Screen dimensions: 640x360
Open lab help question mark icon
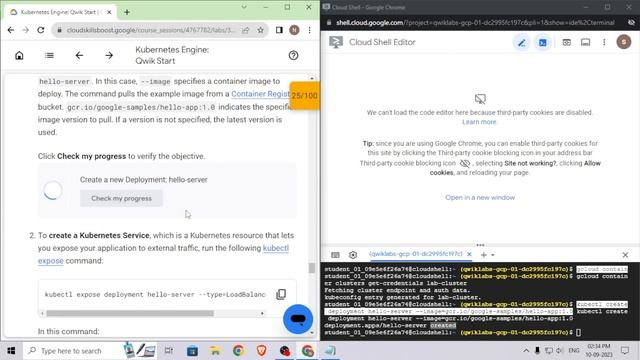(293, 56)
